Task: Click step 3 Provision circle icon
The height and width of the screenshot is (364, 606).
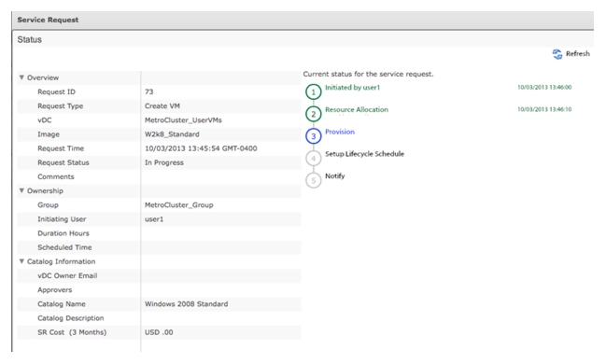Action: click(314, 136)
